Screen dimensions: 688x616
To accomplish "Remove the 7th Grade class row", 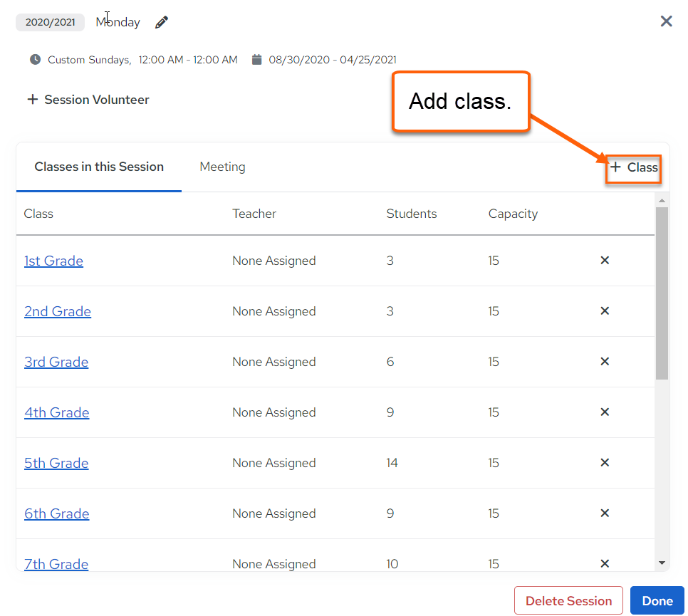I will [x=605, y=563].
